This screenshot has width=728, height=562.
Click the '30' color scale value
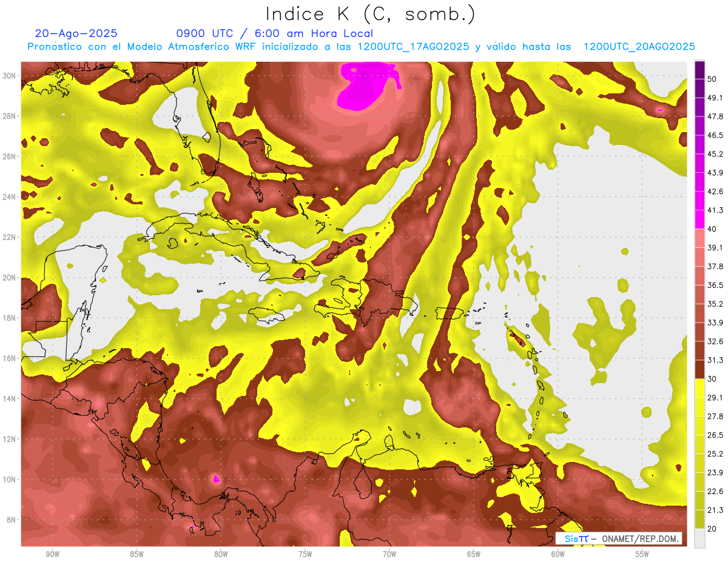(x=712, y=380)
